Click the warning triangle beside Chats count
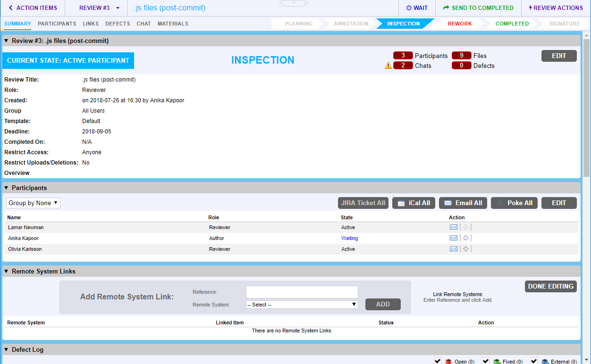Screen dimensions: 591x364 (x=388, y=65)
